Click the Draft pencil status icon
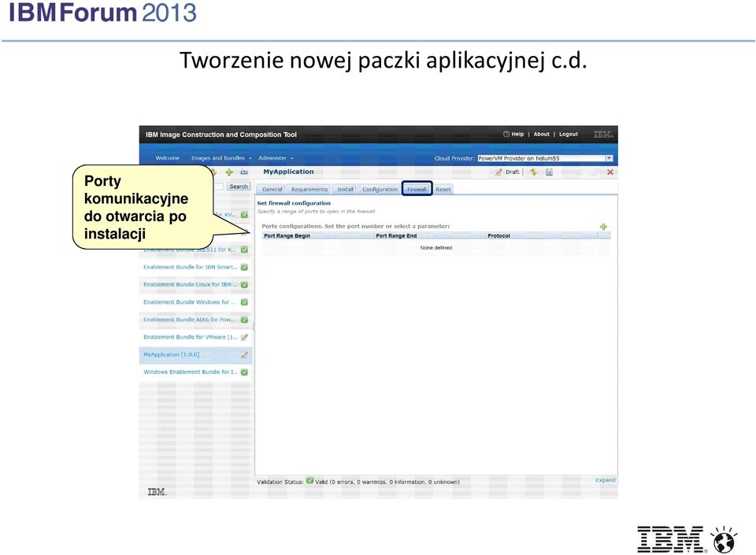Image resolution: width=756 pixels, height=555 pixels. click(498, 172)
